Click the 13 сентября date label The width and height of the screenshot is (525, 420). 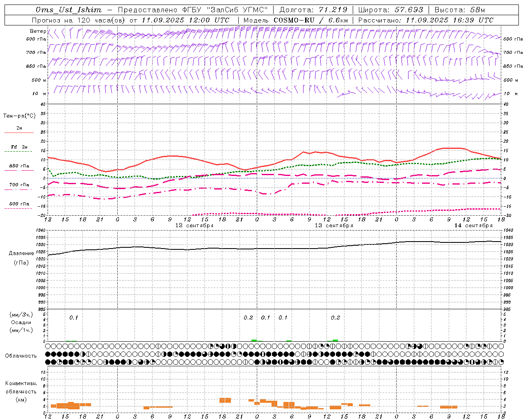point(334,226)
